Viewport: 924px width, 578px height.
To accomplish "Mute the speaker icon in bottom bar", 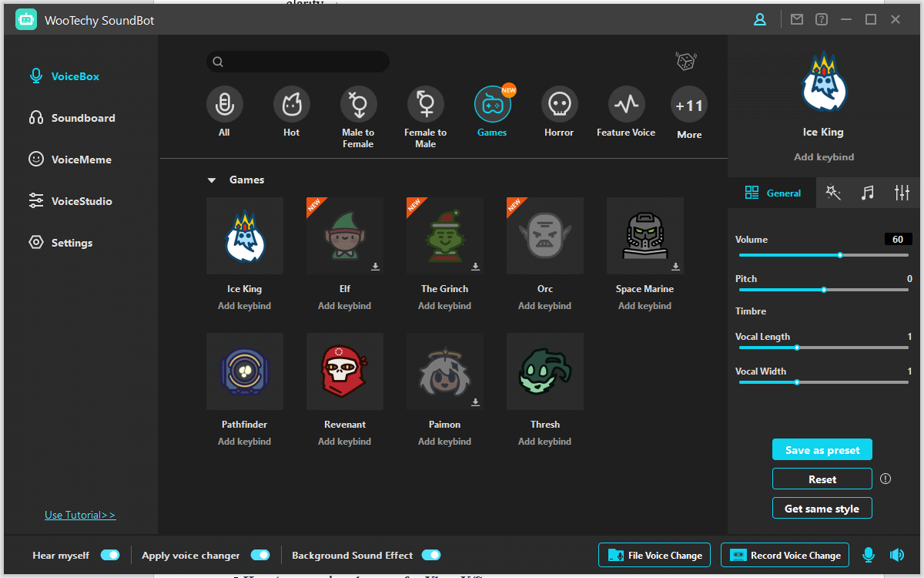I will coord(896,555).
